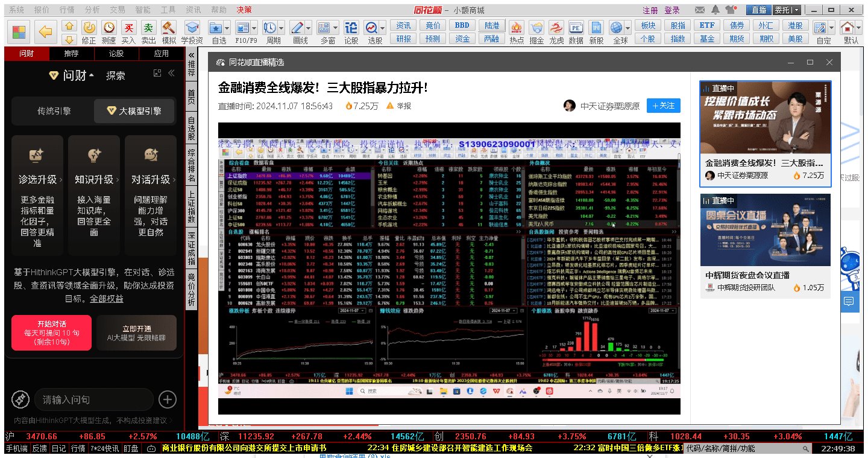Viewport: 868px width, 458px height.
Task: Expand the 委托 trading dropdown arrow
Action: click(796, 10)
